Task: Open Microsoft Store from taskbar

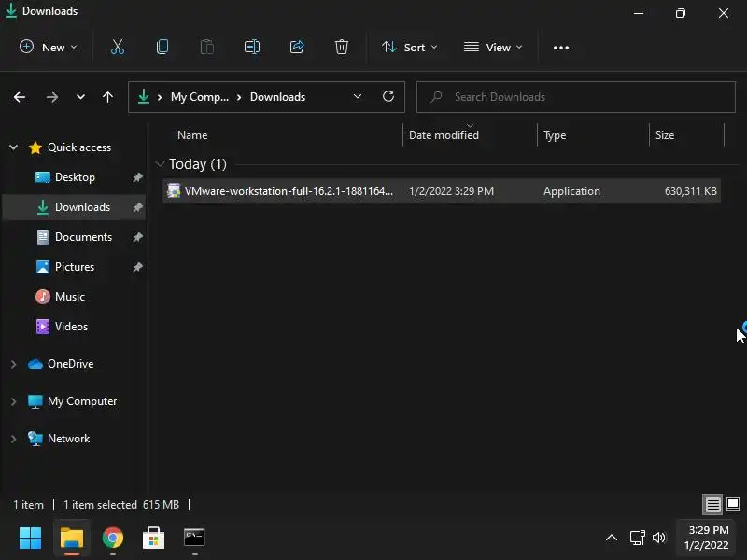Action: click(153, 539)
